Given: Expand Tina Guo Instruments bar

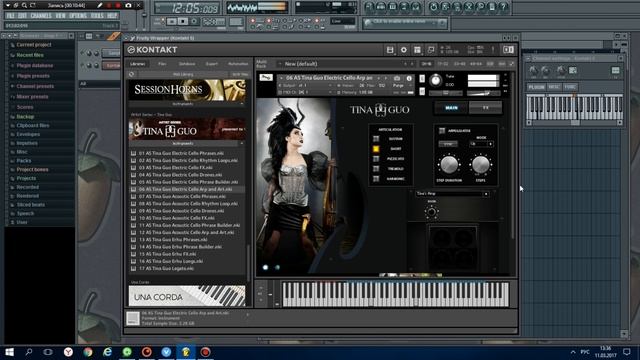Looking at the screenshot, I should pos(187,144).
